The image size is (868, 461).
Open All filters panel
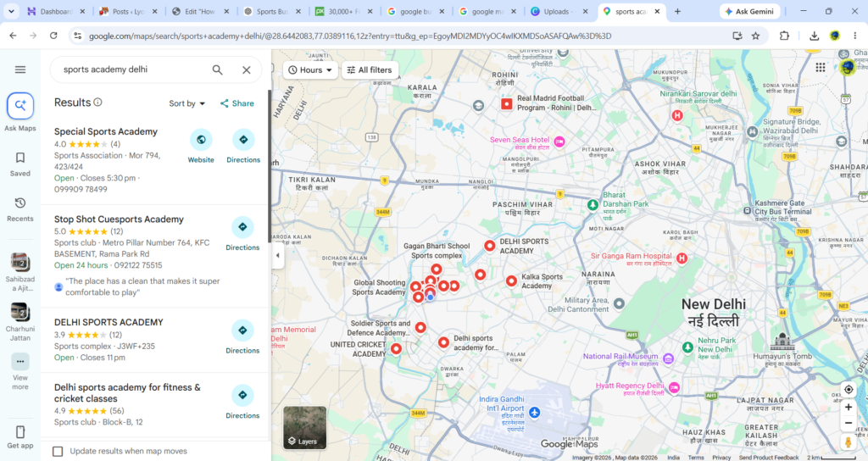[370, 69]
